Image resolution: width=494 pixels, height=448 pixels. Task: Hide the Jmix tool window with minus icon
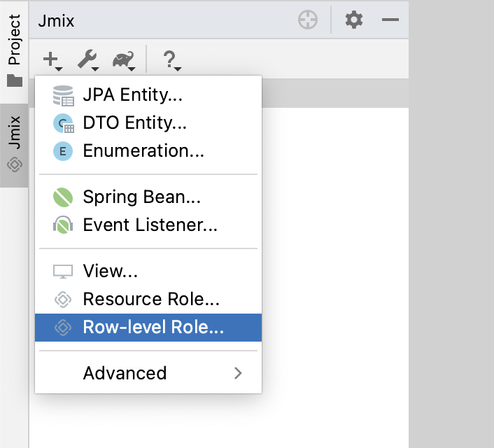pyautogui.click(x=390, y=20)
